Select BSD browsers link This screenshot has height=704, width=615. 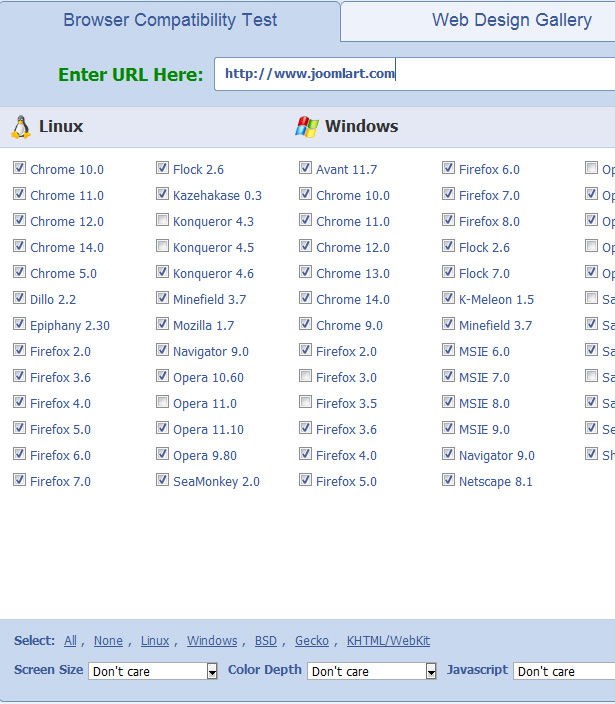[x=266, y=641]
